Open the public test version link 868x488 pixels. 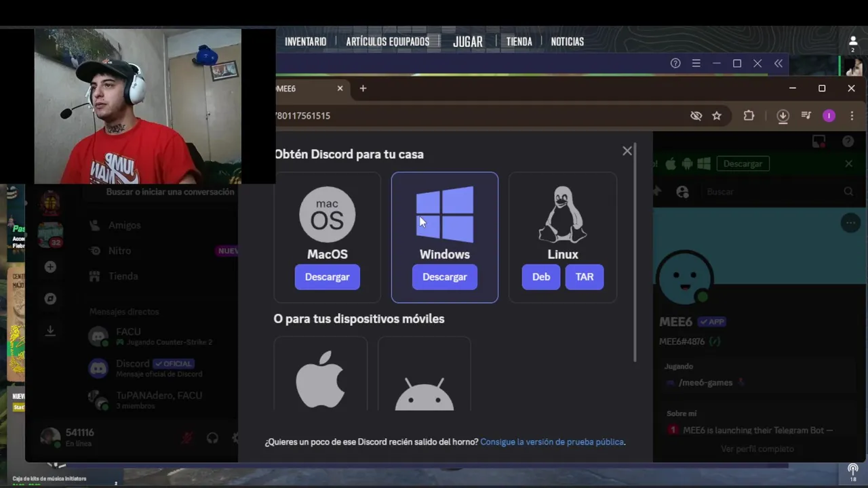click(x=552, y=442)
